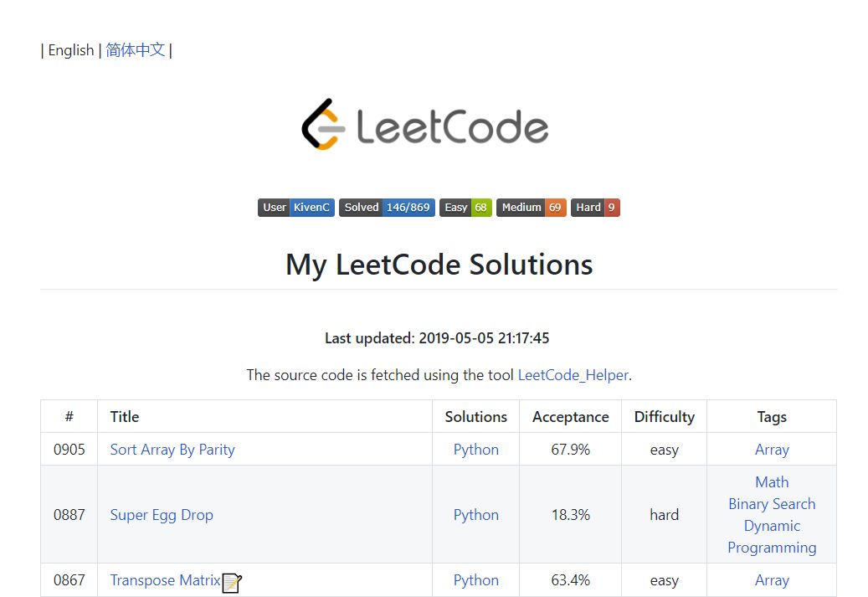Open the Dynamic Programming tag link
Viewport: 868px width, 597px height.
tap(772, 537)
